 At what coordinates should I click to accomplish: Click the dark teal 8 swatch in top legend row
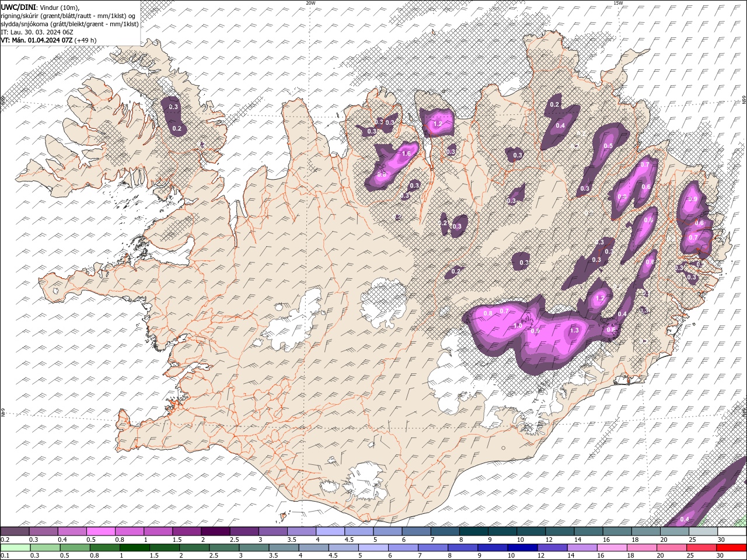pyautogui.click(x=473, y=531)
